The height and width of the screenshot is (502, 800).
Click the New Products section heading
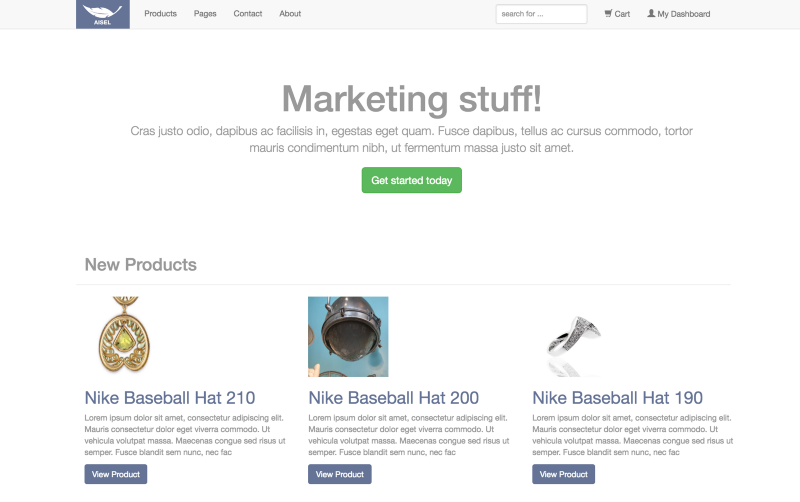coord(141,265)
